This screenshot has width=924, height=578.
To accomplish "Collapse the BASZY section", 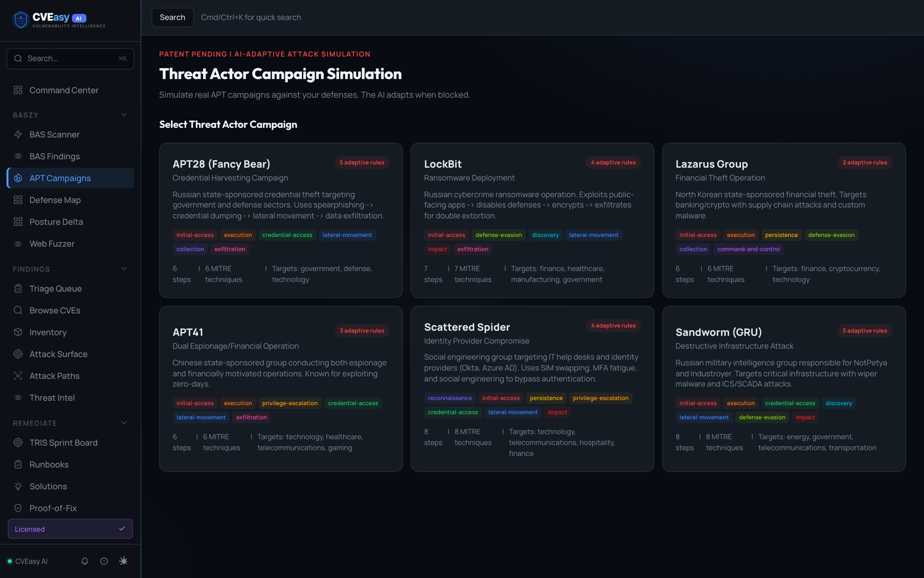I will coord(124,115).
